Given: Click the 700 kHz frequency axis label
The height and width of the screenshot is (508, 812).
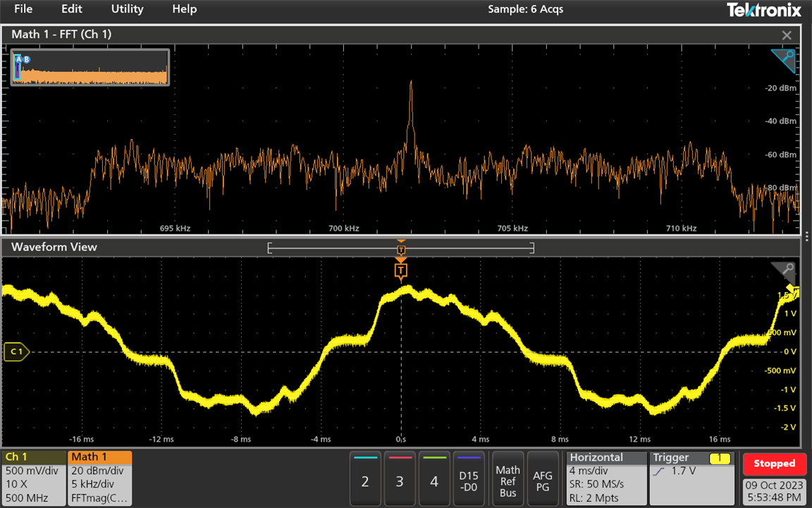Looking at the screenshot, I should [344, 228].
